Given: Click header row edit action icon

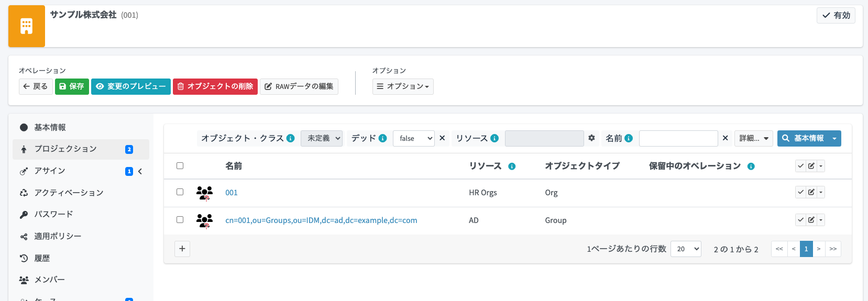Looking at the screenshot, I should [811, 166].
